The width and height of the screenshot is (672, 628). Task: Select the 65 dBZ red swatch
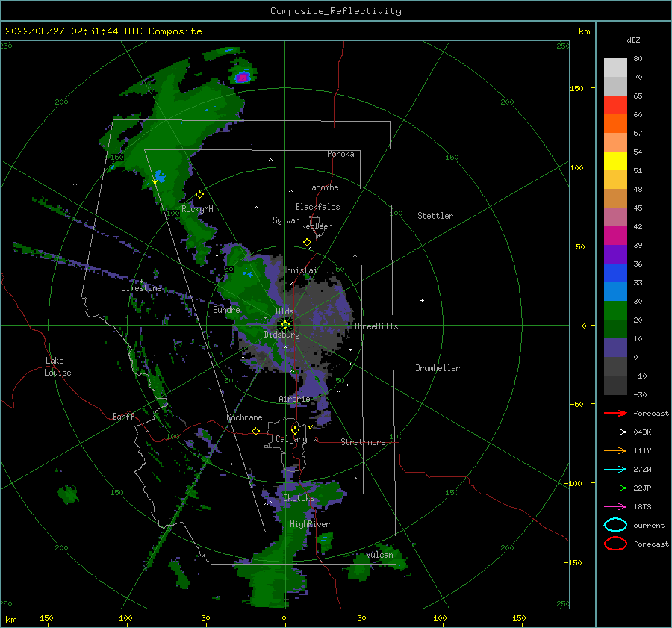click(615, 105)
